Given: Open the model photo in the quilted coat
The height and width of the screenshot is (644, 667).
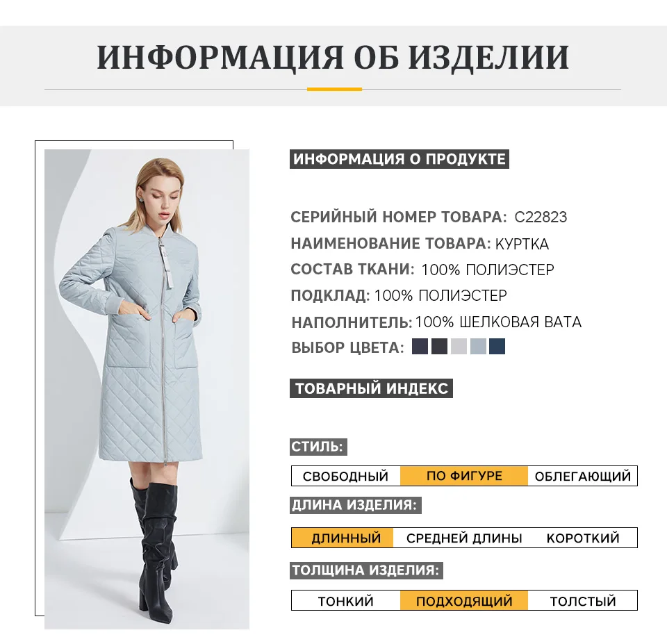Looking at the screenshot, I should point(147,389).
